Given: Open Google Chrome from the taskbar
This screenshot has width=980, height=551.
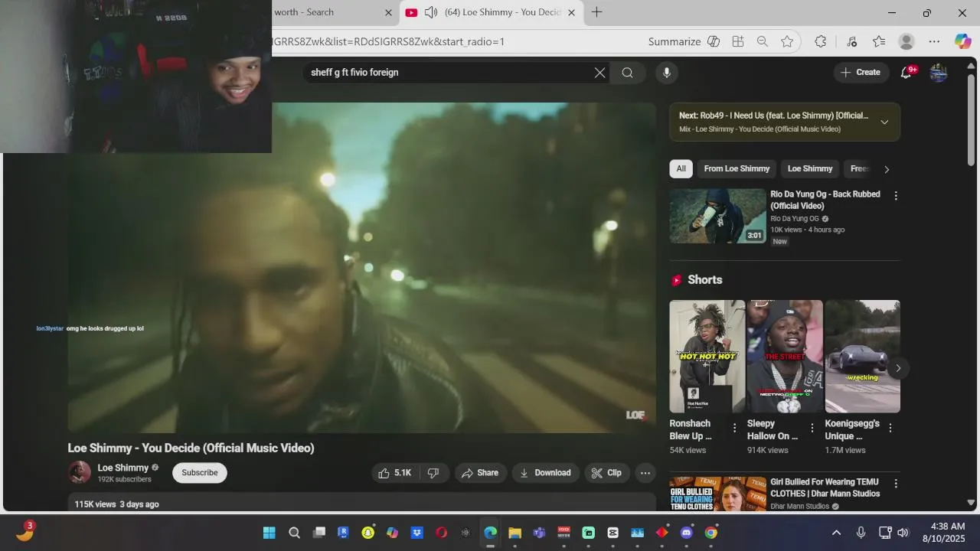Looking at the screenshot, I should (x=710, y=533).
